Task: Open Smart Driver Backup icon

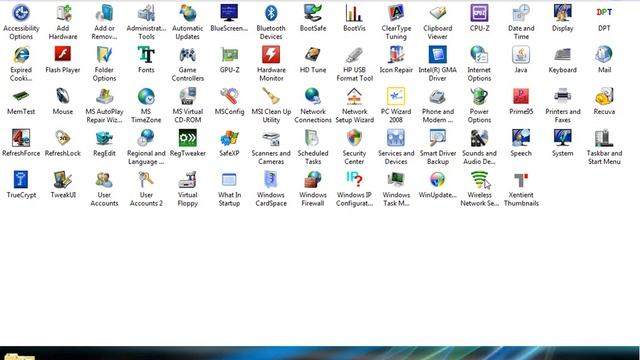Action: coord(438,138)
